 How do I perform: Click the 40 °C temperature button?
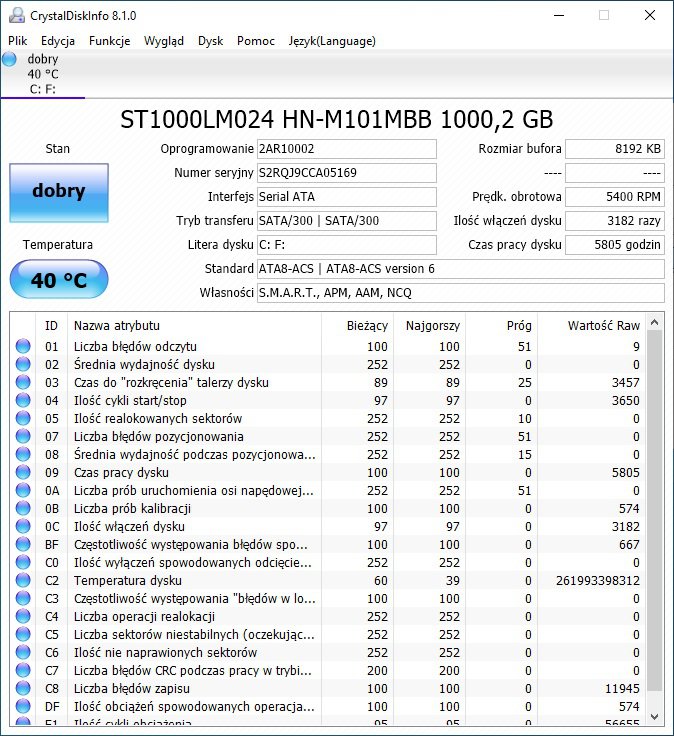59,279
